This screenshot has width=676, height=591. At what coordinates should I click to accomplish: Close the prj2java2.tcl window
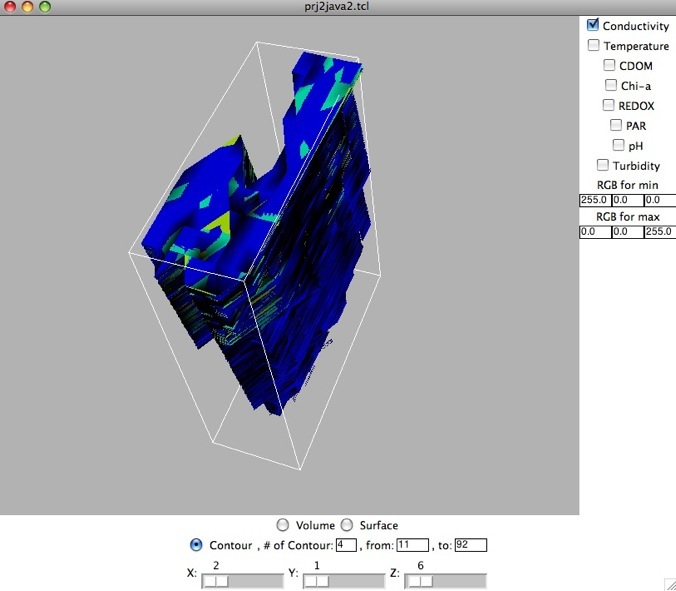point(10,6)
